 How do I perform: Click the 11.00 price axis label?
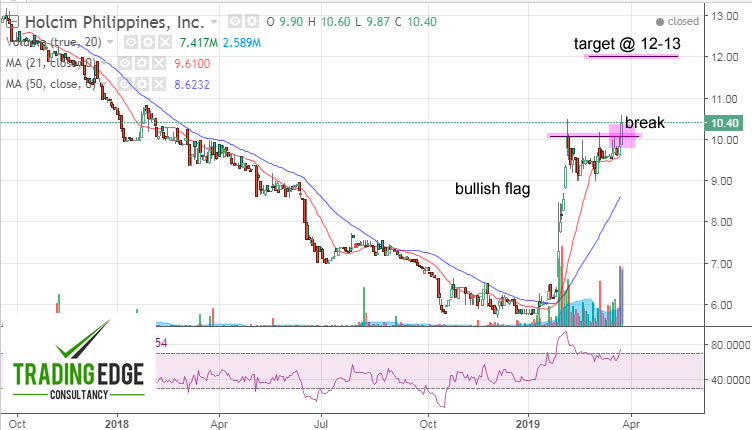coord(725,99)
